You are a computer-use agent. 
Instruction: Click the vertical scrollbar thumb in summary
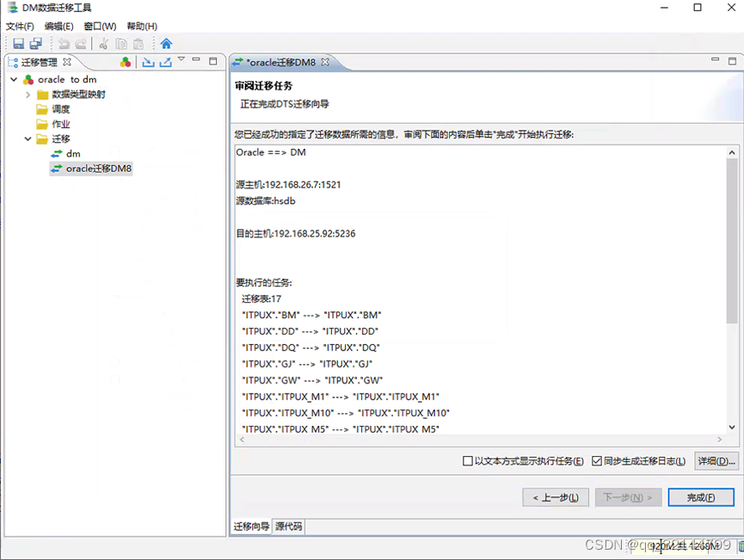pyautogui.click(x=732, y=241)
